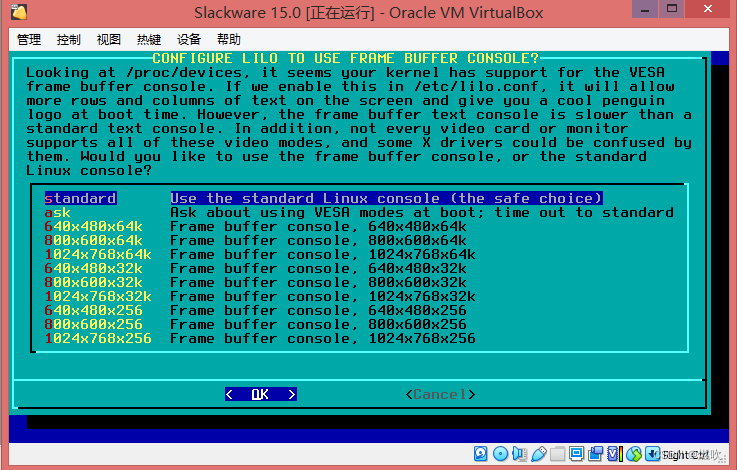The width and height of the screenshot is (737, 470).
Task: Open the 控制 menu
Action: coord(69,39)
